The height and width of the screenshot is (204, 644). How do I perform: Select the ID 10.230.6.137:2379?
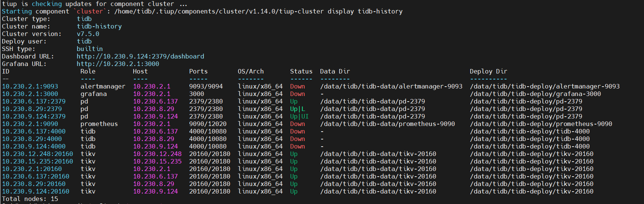click(x=34, y=101)
